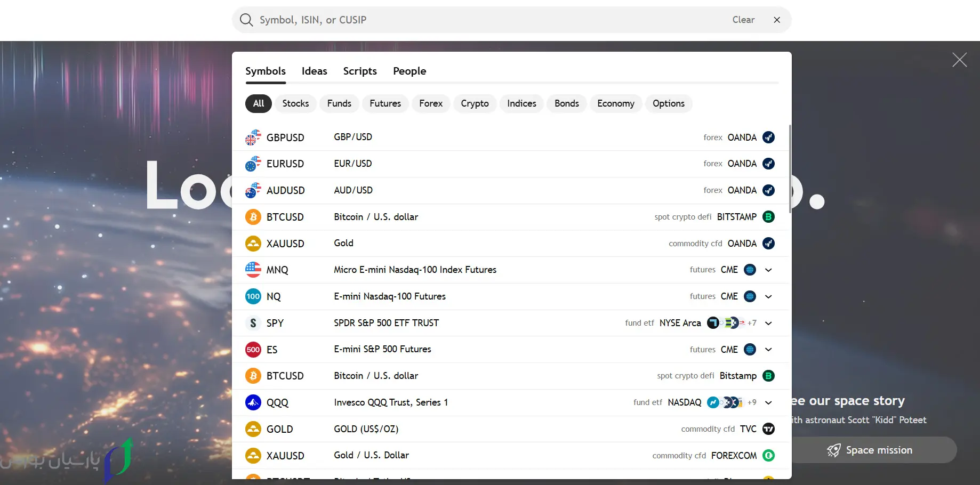Viewport: 980px width, 485px height.
Task: Expand the MNQ futures contracts chevron
Action: 768,270
